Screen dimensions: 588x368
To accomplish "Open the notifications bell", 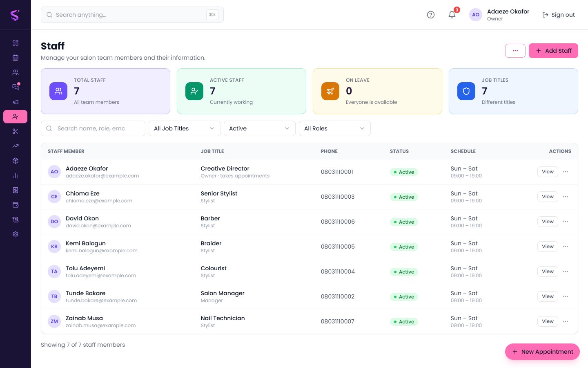I will click(x=452, y=15).
